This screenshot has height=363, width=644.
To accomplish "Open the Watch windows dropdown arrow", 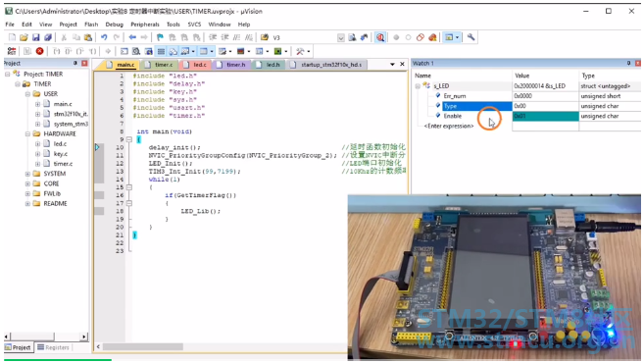I will coord(193,51).
